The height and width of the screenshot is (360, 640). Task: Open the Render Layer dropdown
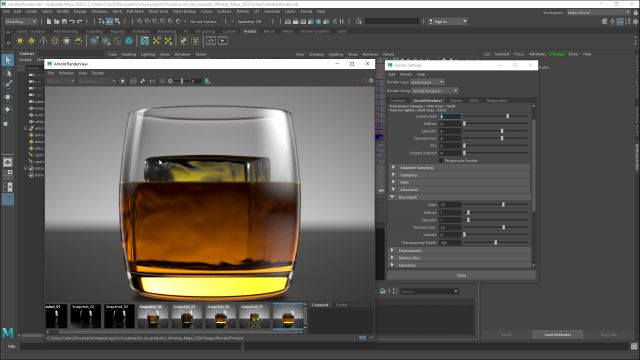click(x=427, y=82)
